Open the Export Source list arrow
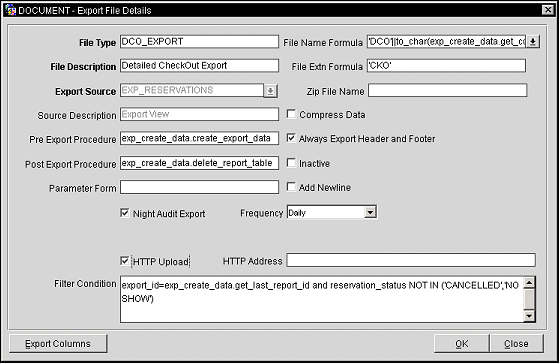559x363 pixels. 271,91
